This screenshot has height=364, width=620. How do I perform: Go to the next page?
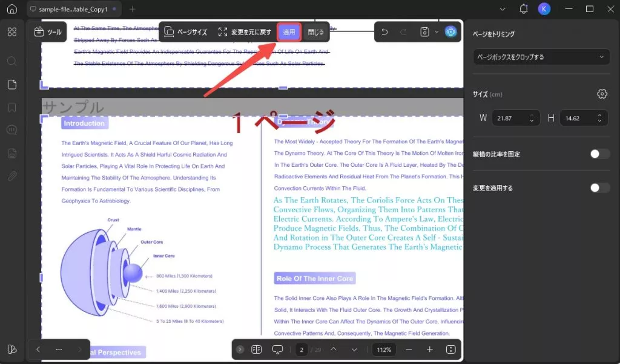coord(354,349)
